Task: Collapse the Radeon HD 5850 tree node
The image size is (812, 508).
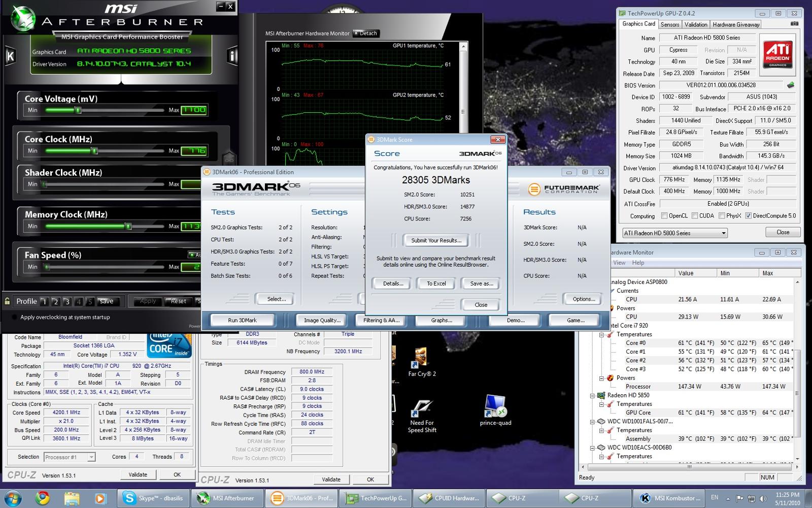Action: (592, 396)
